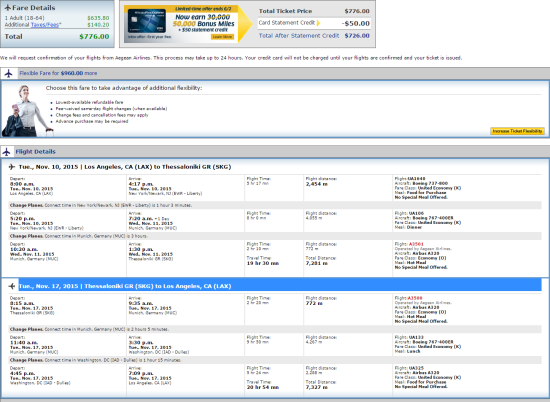
Task: Click the Advance purchase may be required bullet
Action: pyautogui.click(x=92, y=121)
